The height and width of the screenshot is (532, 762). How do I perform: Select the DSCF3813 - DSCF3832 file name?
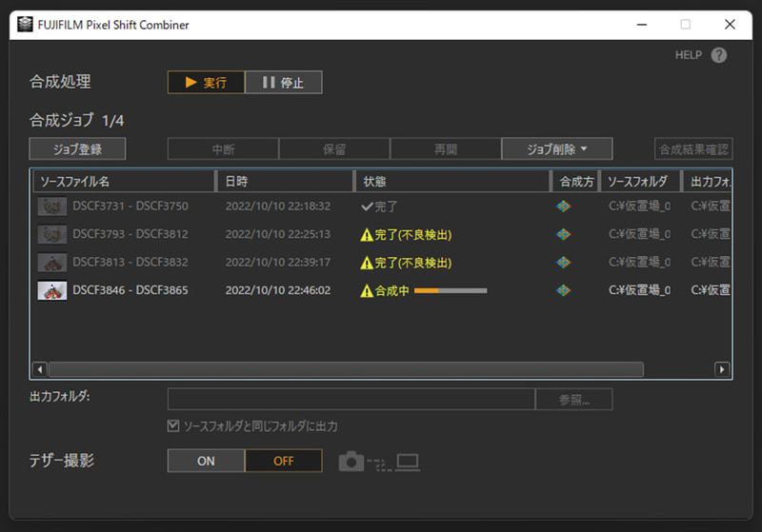pyautogui.click(x=130, y=262)
